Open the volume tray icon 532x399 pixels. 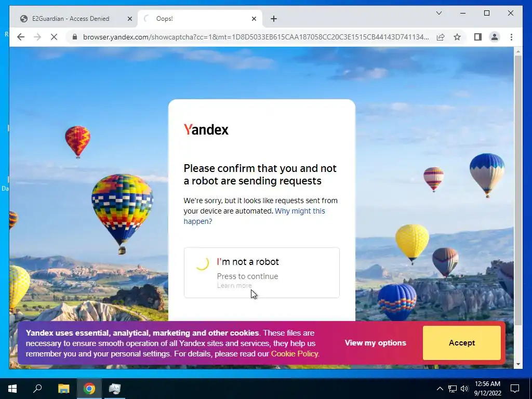[464, 389]
